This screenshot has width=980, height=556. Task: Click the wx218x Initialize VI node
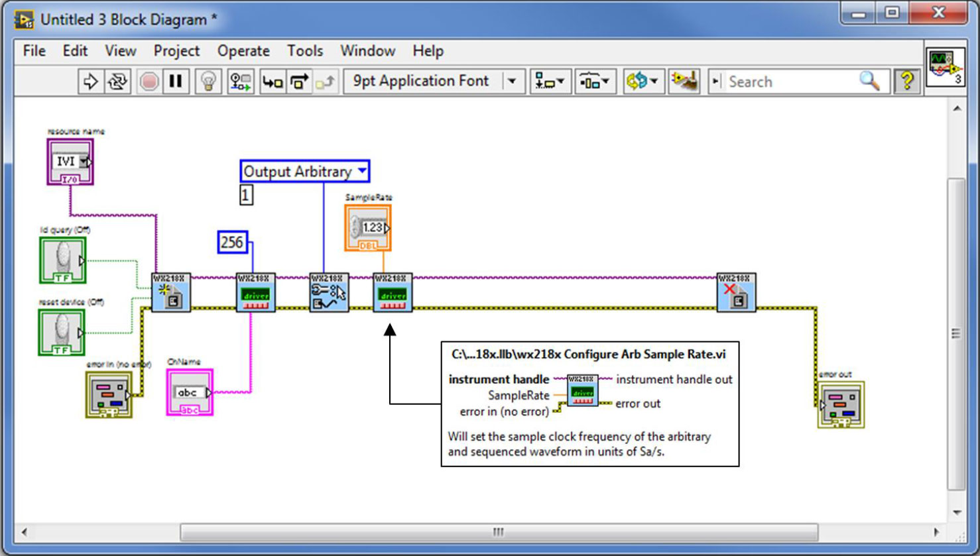point(171,292)
